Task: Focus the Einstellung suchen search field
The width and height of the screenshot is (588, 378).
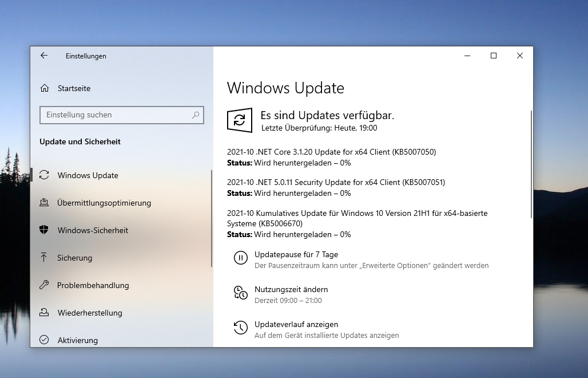Action: tap(121, 115)
